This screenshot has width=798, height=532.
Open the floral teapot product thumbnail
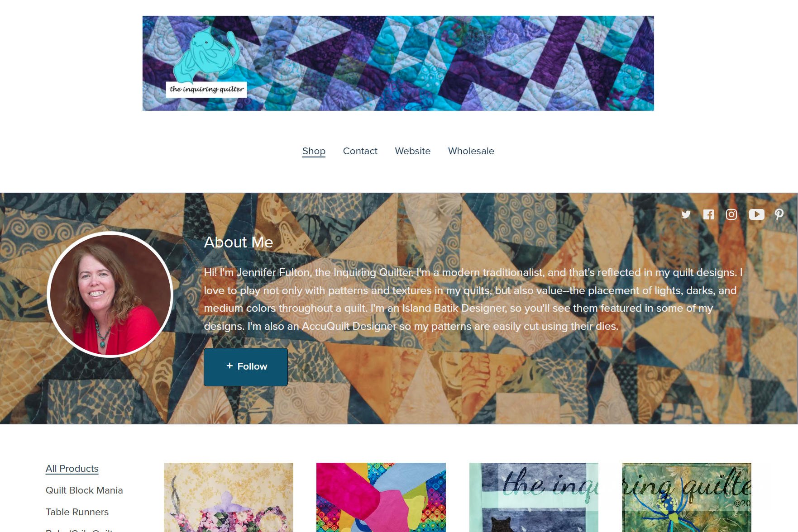tap(229, 497)
